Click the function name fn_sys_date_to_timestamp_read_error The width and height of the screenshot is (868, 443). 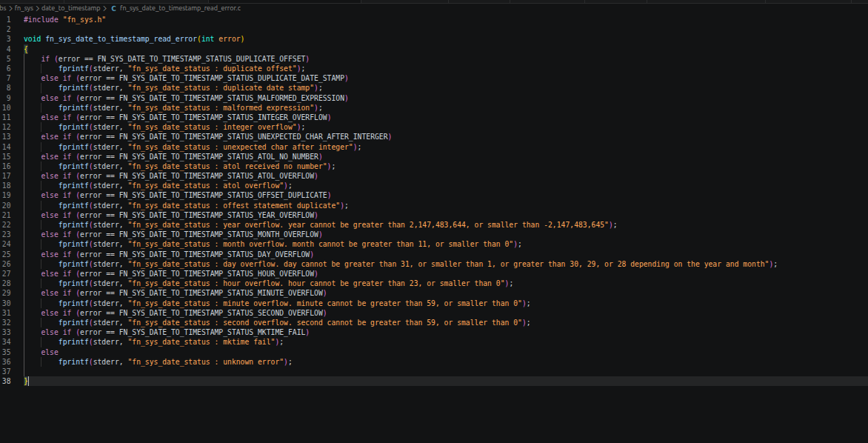pyautogui.click(x=121, y=39)
